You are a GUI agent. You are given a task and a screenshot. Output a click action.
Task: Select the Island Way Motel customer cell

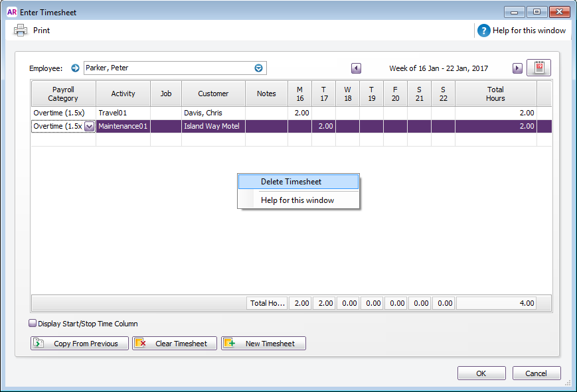pos(212,126)
